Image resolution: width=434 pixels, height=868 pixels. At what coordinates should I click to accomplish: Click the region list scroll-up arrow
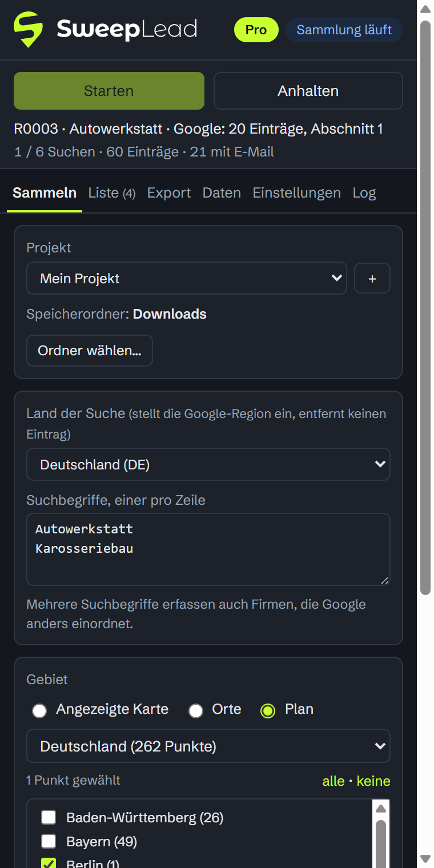381,809
